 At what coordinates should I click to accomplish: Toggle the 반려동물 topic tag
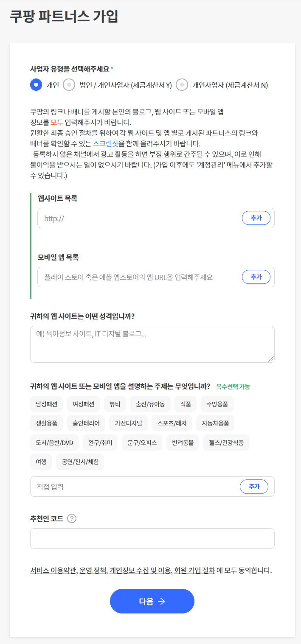(x=183, y=443)
